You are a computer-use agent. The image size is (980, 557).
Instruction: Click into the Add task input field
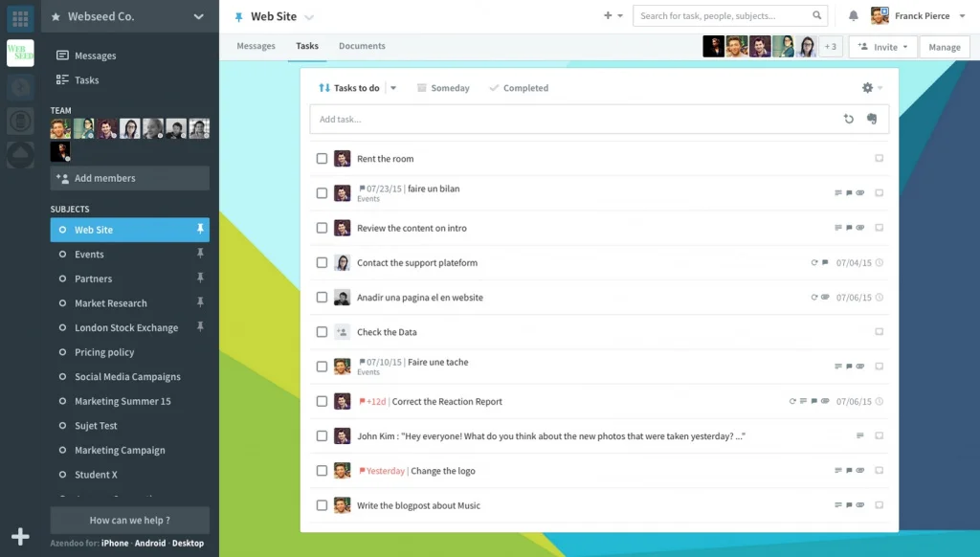coord(574,119)
